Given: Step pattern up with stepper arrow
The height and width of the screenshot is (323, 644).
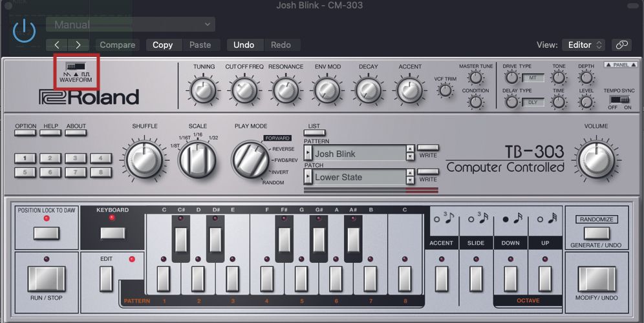Looking at the screenshot, I should coord(410,149).
